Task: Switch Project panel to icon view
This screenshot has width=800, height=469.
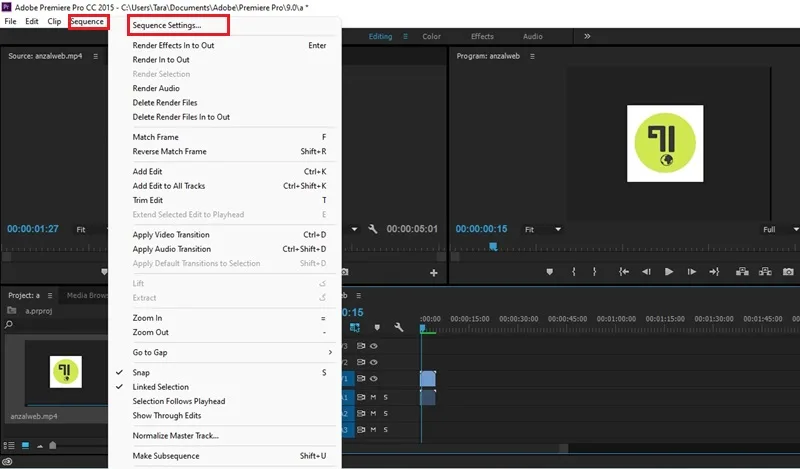Action: pos(26,446)
